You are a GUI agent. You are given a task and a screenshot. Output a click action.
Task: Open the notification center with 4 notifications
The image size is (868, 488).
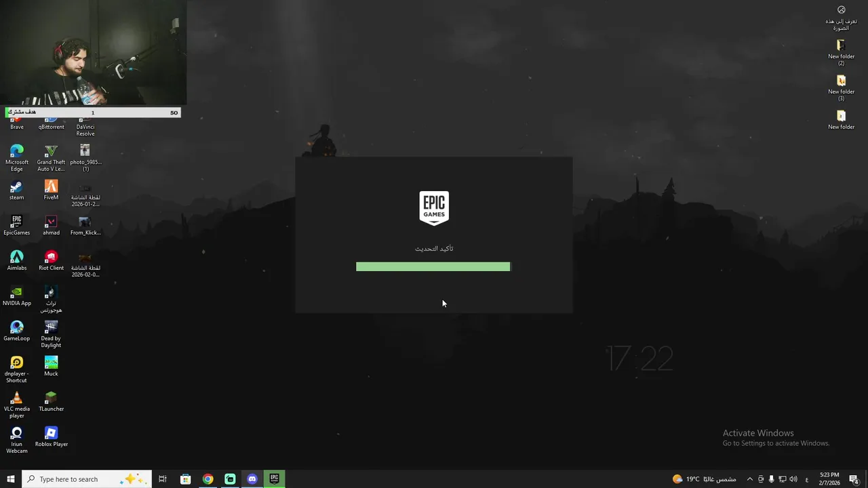(854, 479)
